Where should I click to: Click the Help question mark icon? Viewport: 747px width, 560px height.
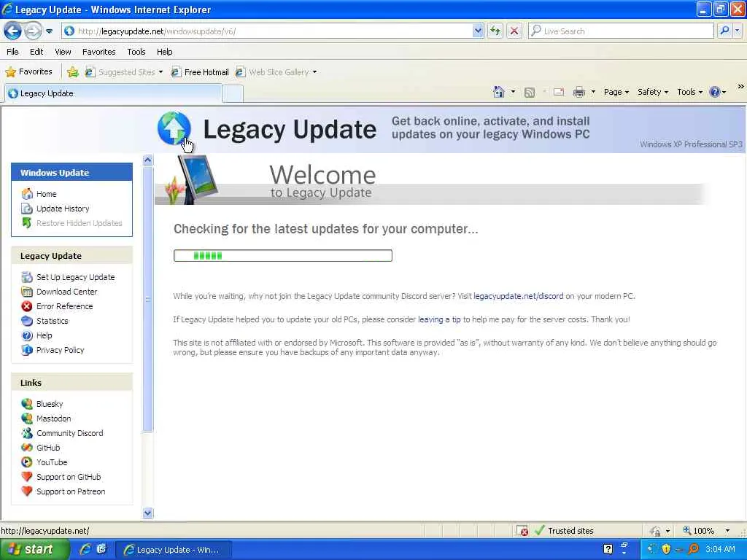pyautogui.click(x=715, y=92)
